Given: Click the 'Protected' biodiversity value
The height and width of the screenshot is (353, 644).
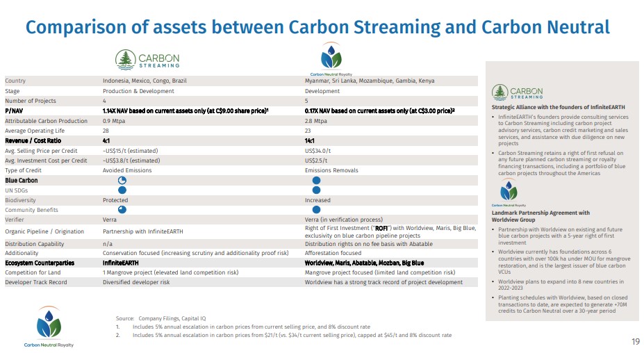Looking at the screenshot, I should 115,201.
